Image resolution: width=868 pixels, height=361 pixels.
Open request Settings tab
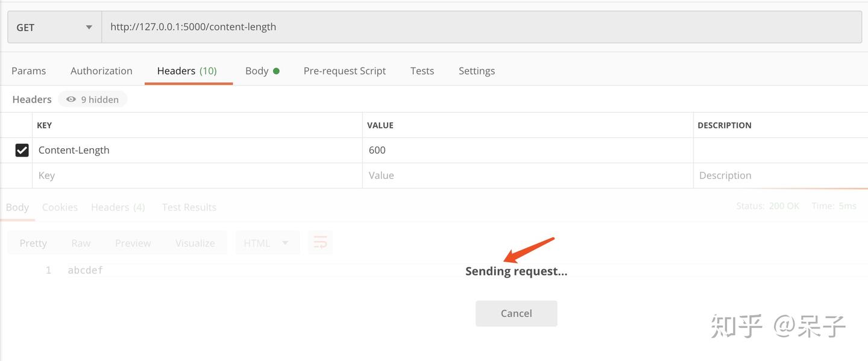pyautogui.click(x=476, y=71)
